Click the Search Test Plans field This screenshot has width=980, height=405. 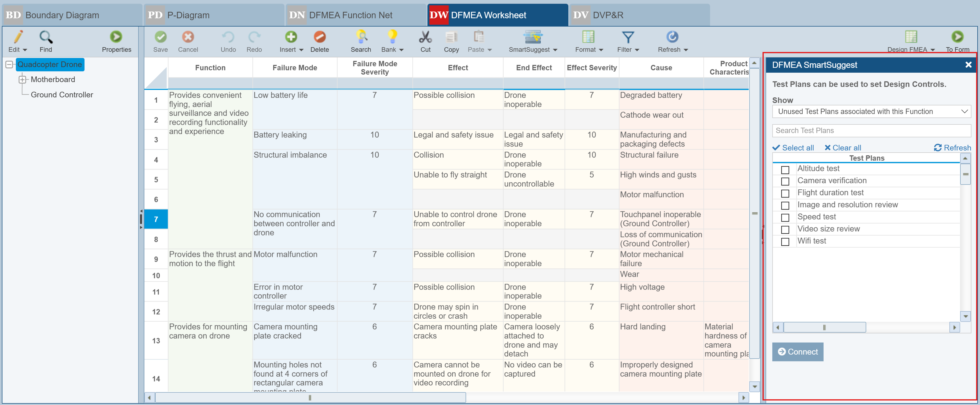point(871,131)
